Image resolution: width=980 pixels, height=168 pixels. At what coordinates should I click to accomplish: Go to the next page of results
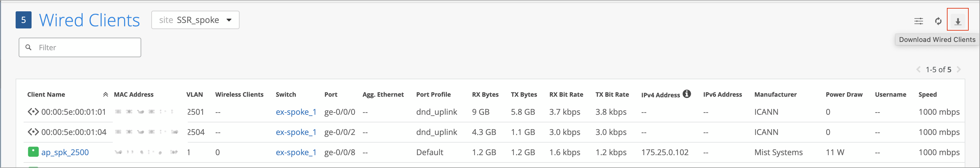(x=959, y=69)
